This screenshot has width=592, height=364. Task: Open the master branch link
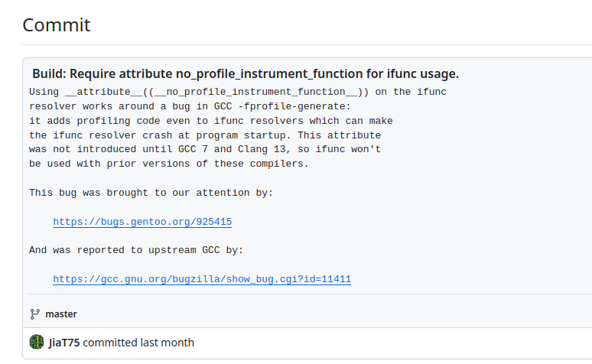(x=61, y=314)
